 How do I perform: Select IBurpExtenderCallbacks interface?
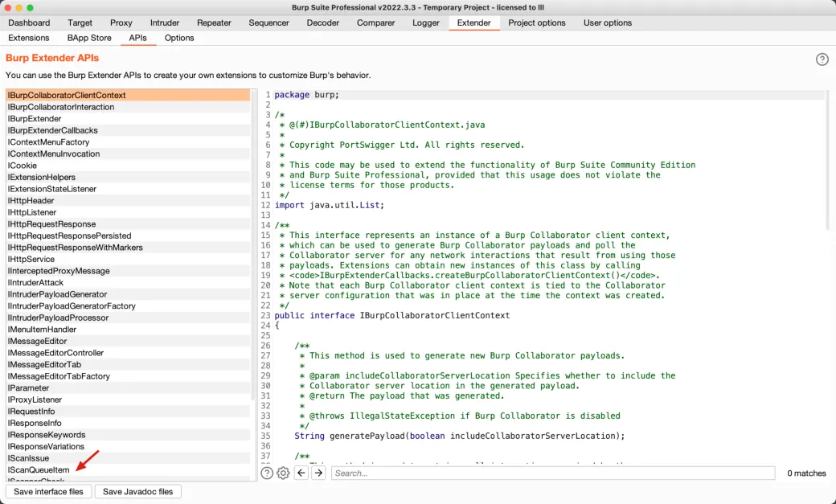tap(128, 130)
